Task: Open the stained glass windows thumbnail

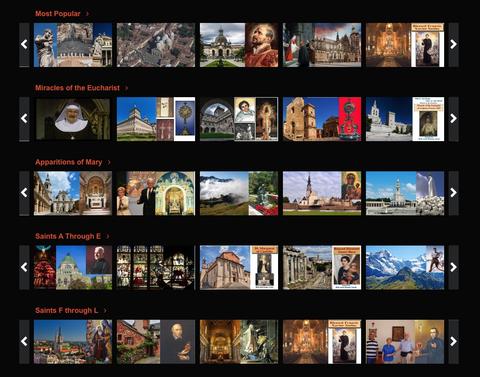Action: [156, 268]
